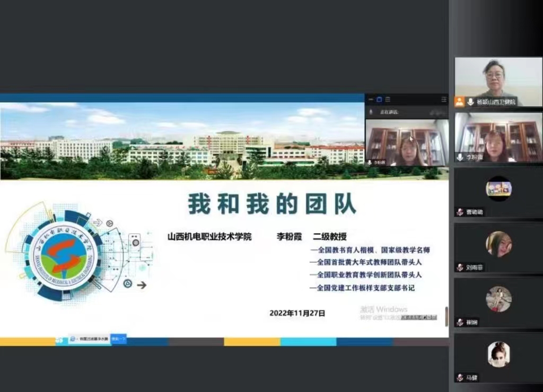Click the muted mic icon in bottom-left of floating speaker video
Viewport: 543px width, 392px height.
[x=370, y=162]
